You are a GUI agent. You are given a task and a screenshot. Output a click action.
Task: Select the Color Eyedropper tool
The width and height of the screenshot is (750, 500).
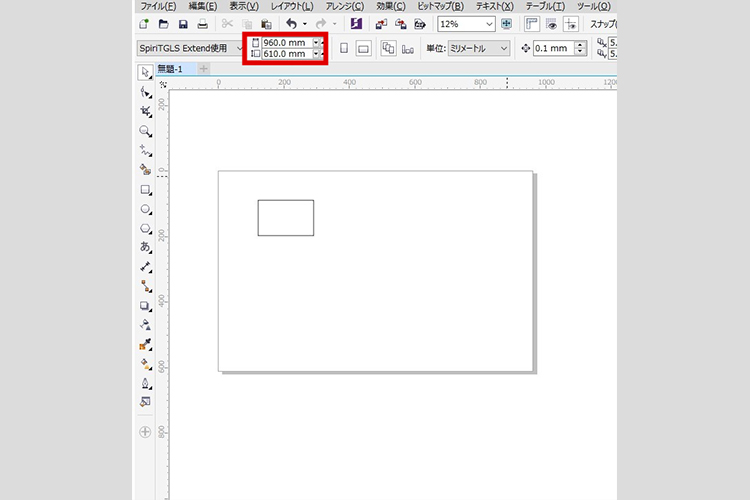pos(145,344)
